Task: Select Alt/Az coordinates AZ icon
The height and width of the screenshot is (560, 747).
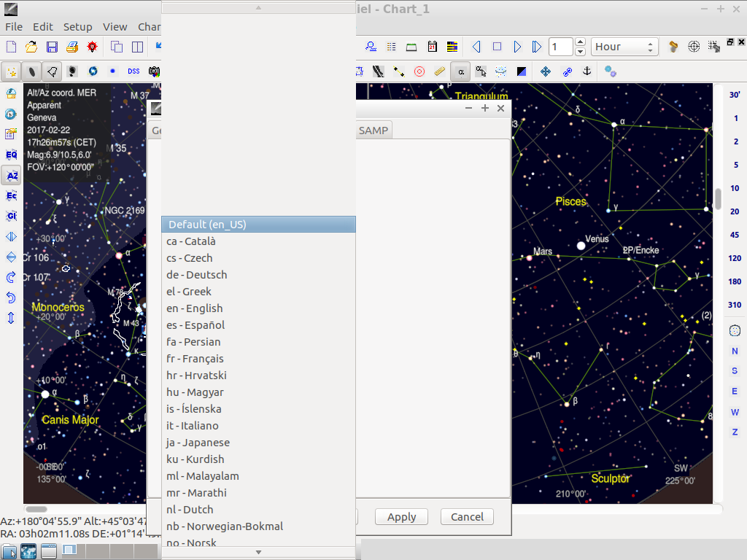Action: (12, 175)
